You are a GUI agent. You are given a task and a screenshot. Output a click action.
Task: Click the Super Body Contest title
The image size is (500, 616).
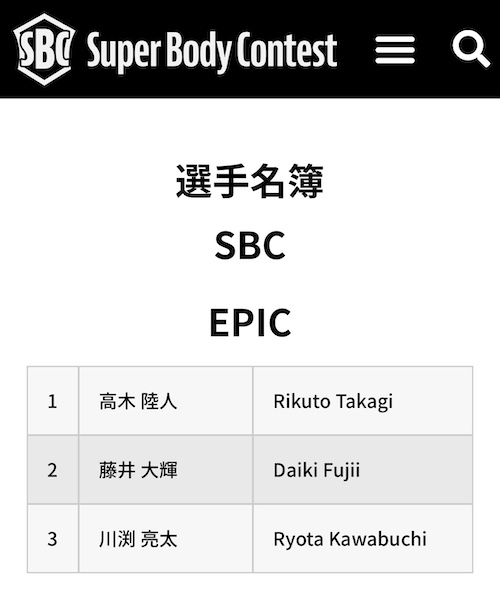(212, 50)
